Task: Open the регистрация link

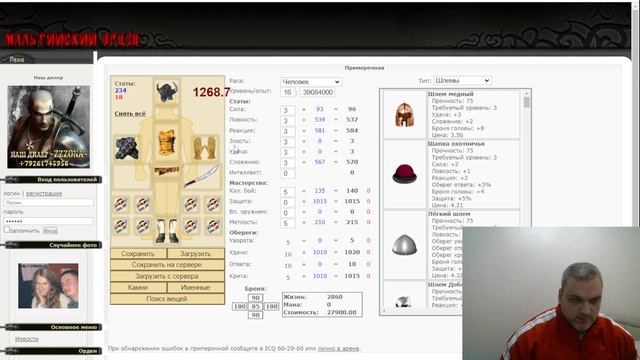Action: (x=44, y=193)
